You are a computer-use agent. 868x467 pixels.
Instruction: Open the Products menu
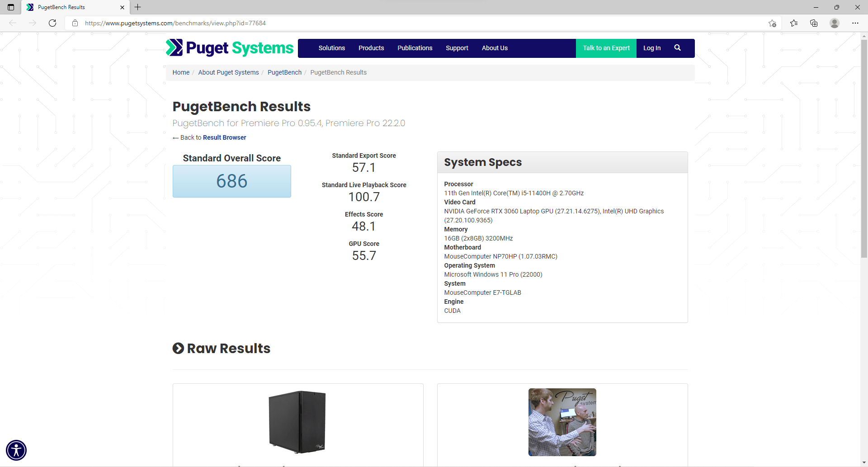[371, 48]
